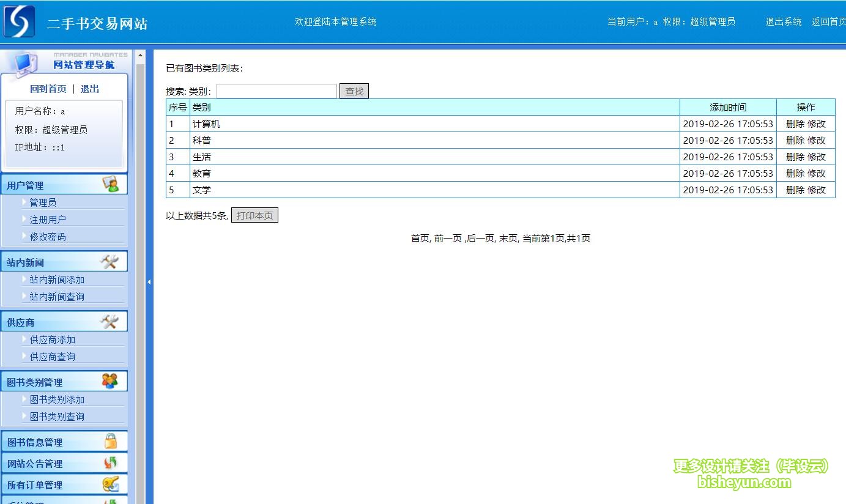This screenshot has width=846, height=504.
Task: Focus the 类别 search input field
Action: [x=276, y=91]
